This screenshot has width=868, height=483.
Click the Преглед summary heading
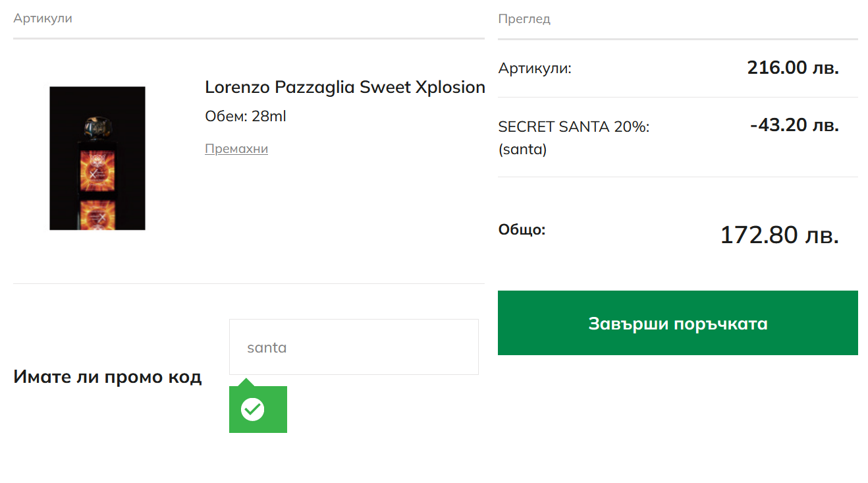click(x=524, y=19)
